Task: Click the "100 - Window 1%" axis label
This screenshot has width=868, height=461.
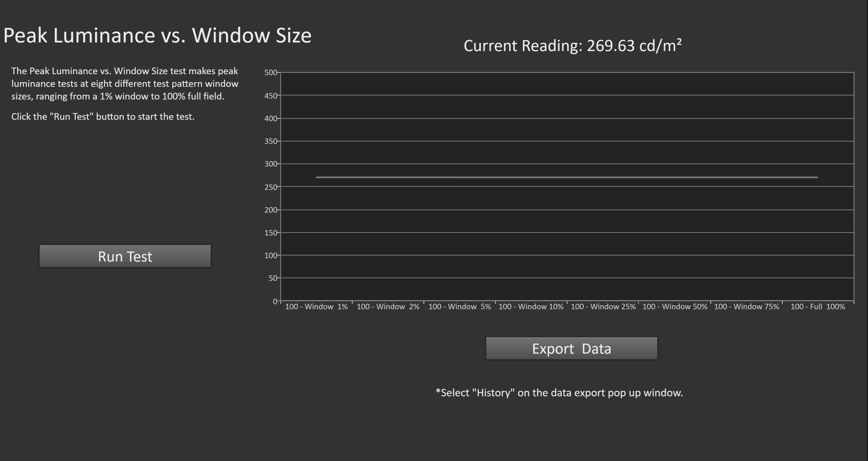Action: tap(316, 306)
